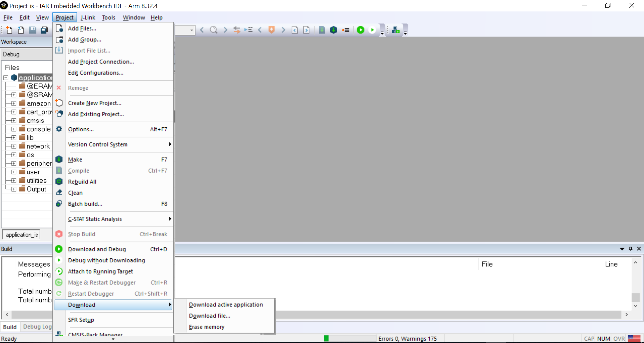Click the Add Files icon in Project menu

tap(59, 28)
